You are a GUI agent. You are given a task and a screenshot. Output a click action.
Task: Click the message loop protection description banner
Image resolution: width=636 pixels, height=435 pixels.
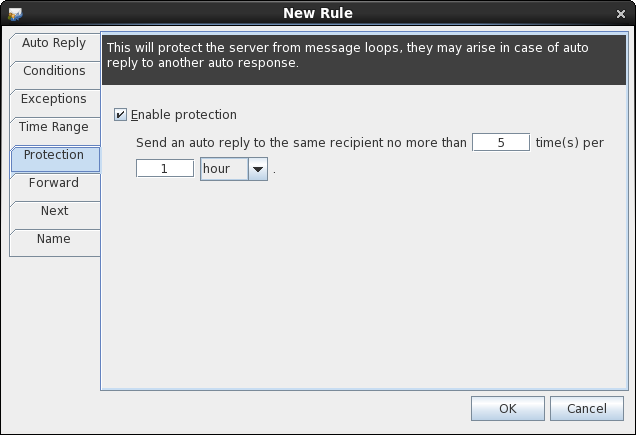367,56
